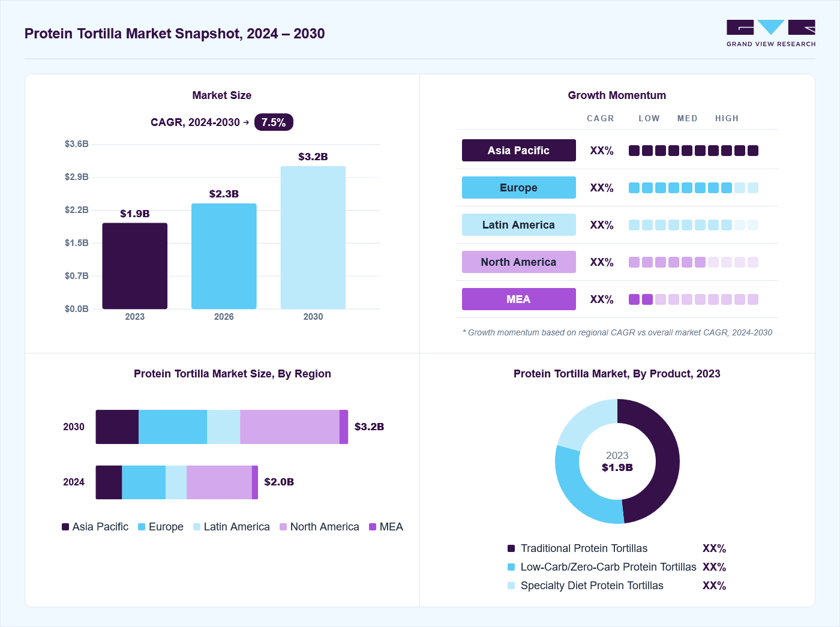Click the $3.2B label above the 2030 column
This screenshot has height=627, width=840.
tap(313, 157)
